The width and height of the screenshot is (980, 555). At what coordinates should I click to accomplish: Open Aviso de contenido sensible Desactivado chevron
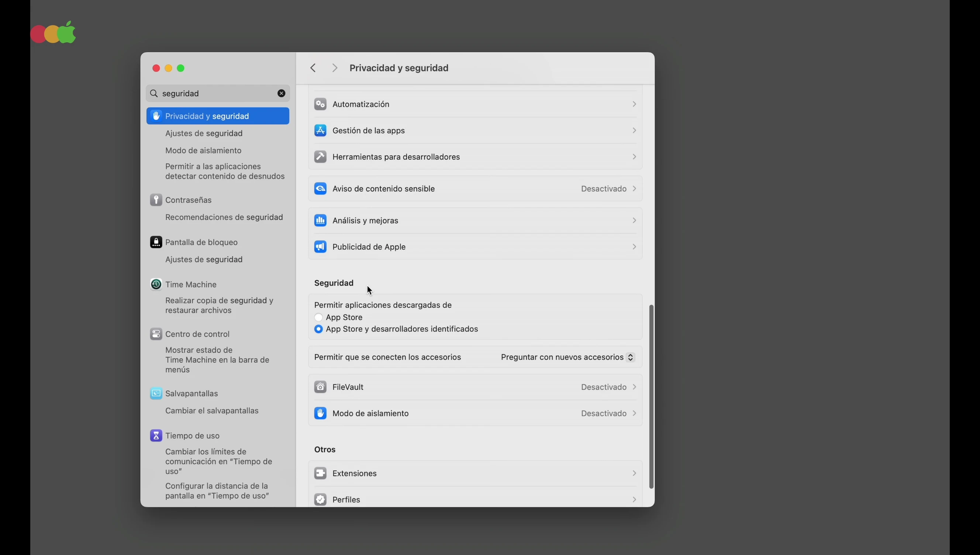click(x=634, y=189)
